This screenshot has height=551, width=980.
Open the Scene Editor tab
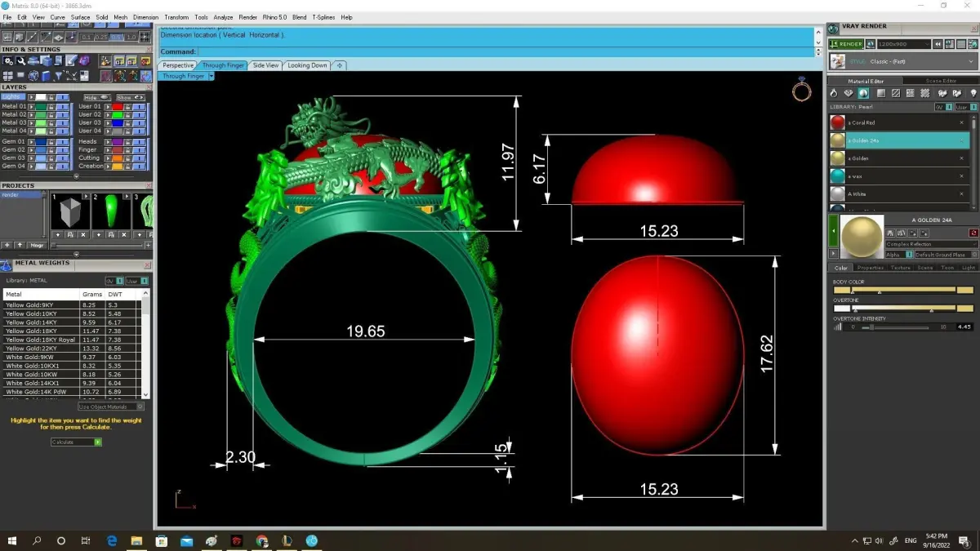tap(941, 81)
